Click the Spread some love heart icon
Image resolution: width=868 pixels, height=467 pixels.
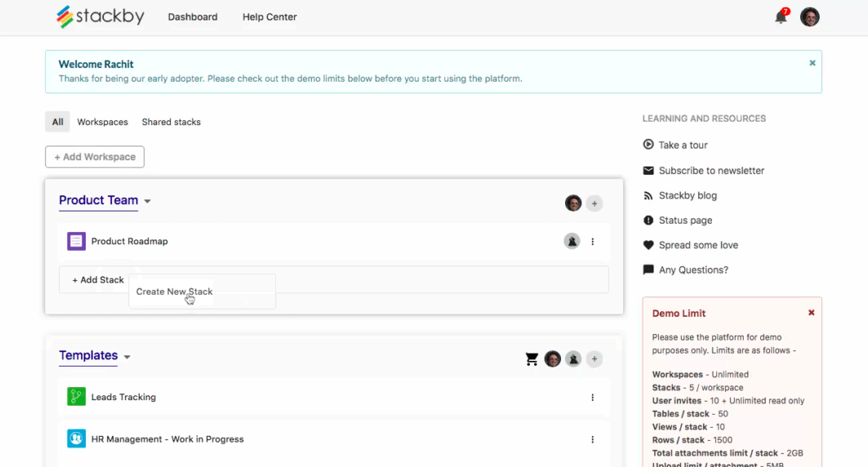[x=648, y=245]
